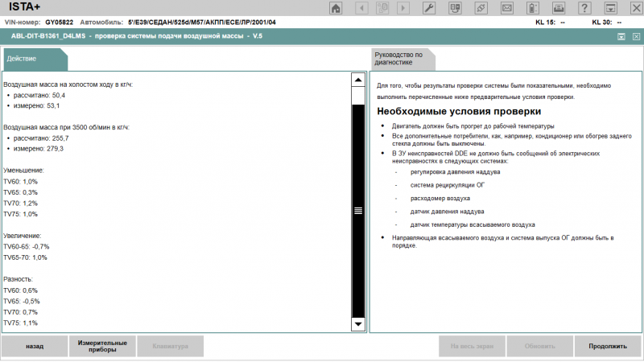Click 'расходомер воздуха' list item
644x362 pixels.
pos(440,198)
